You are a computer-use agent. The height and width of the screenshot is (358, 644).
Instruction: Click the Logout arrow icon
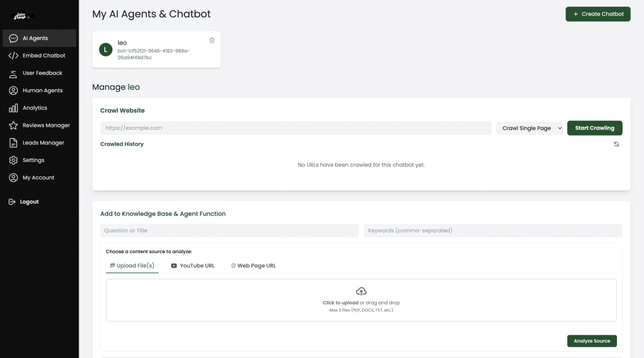coord(12,202)
